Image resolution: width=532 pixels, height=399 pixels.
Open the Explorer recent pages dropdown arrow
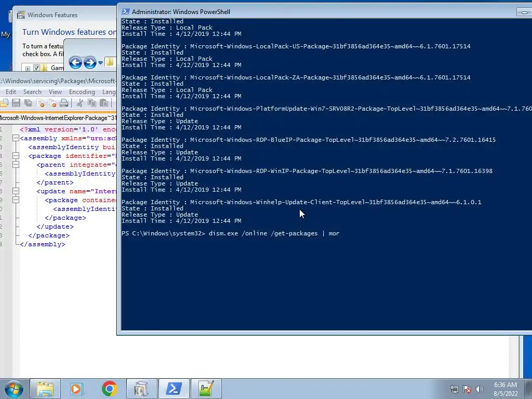pyautogui.click(x=100, y=63)
